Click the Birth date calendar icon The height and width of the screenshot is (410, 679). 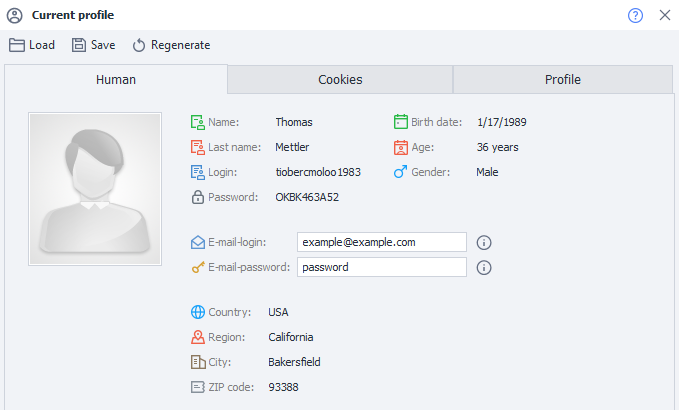(x=400, y=122)
